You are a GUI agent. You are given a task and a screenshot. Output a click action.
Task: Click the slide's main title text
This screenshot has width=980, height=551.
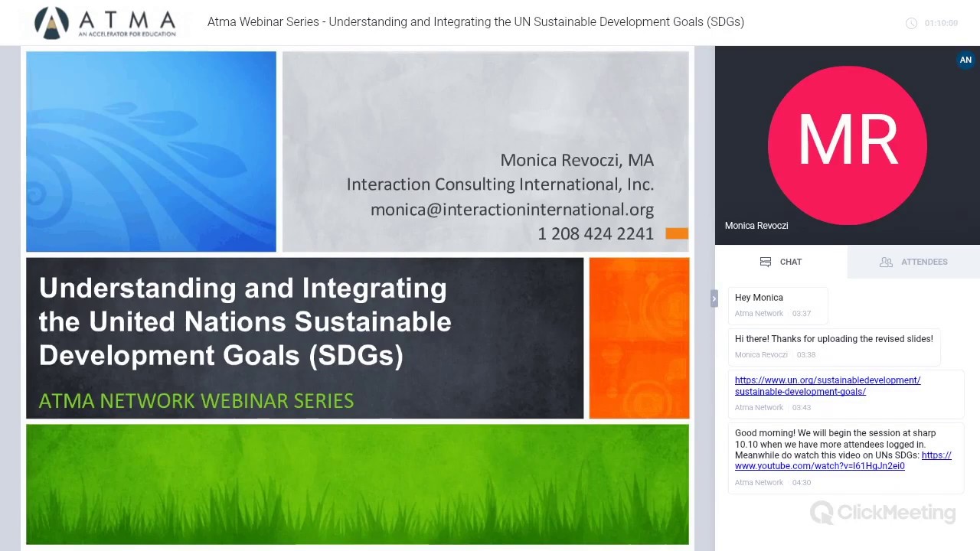(x=245, y=321)
